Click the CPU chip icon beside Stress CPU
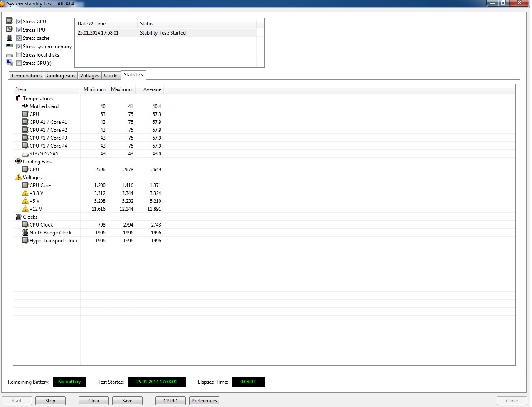 click(9, 21)
